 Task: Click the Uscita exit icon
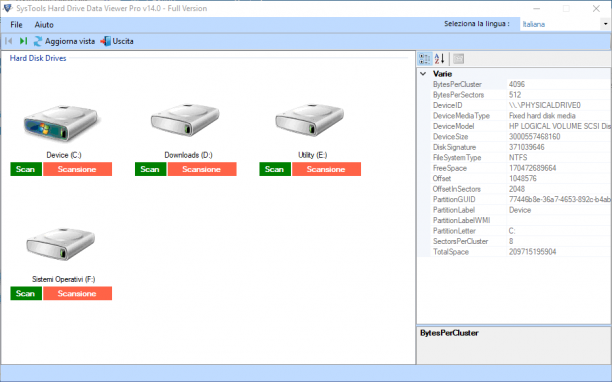[x=105, y=41]
